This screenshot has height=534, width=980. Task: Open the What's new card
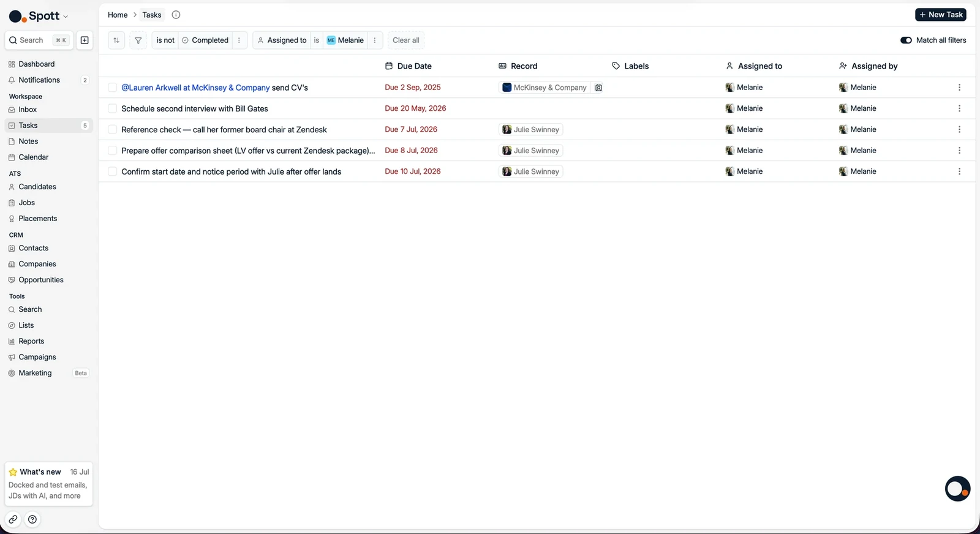click(48, 484)
